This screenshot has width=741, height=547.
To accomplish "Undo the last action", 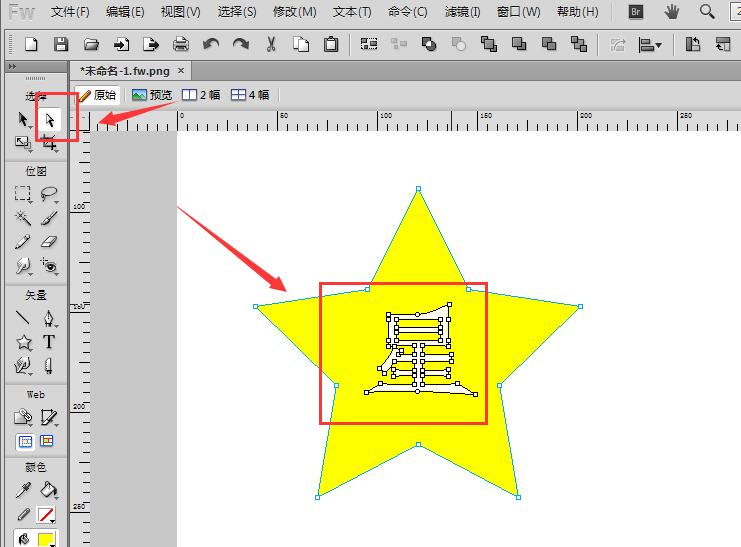I will (x=211, y=44).
